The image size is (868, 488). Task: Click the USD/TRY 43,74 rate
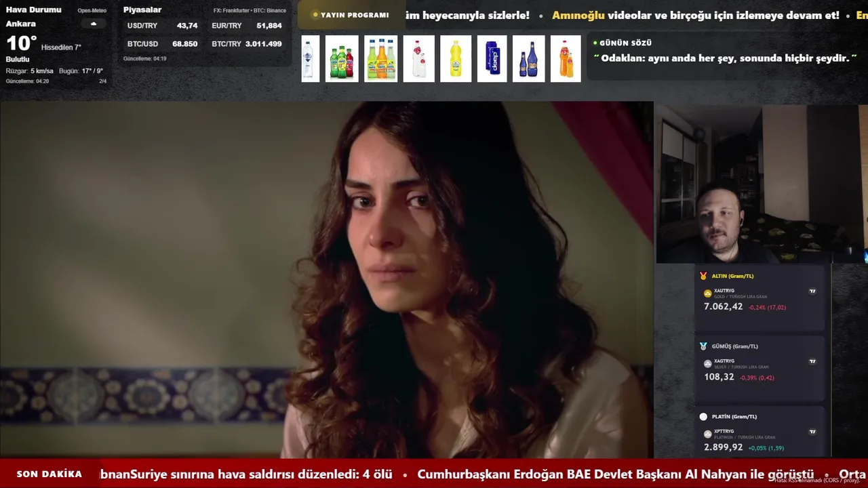(x=162, y=26)
